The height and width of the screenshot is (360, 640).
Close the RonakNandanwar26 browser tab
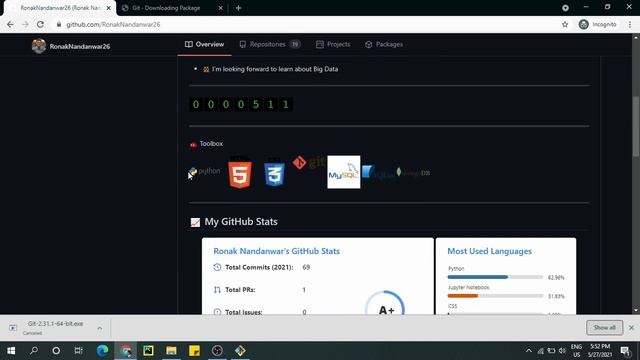(109, 8)
